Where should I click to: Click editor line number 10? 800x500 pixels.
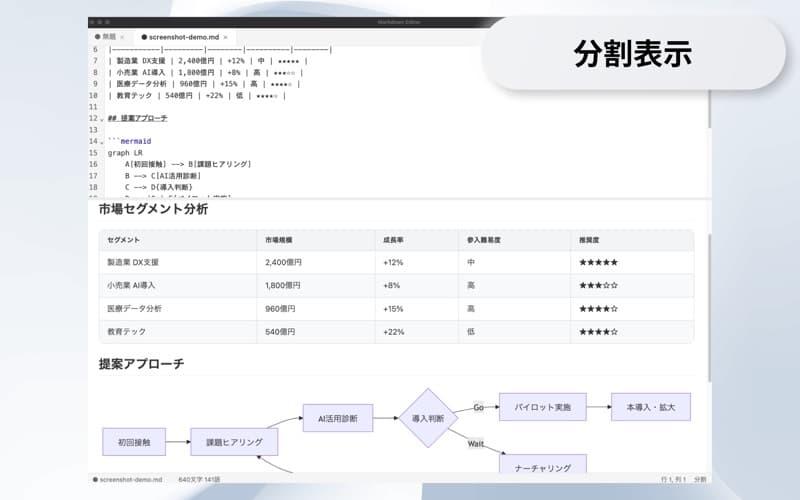[x=93, y=95]
